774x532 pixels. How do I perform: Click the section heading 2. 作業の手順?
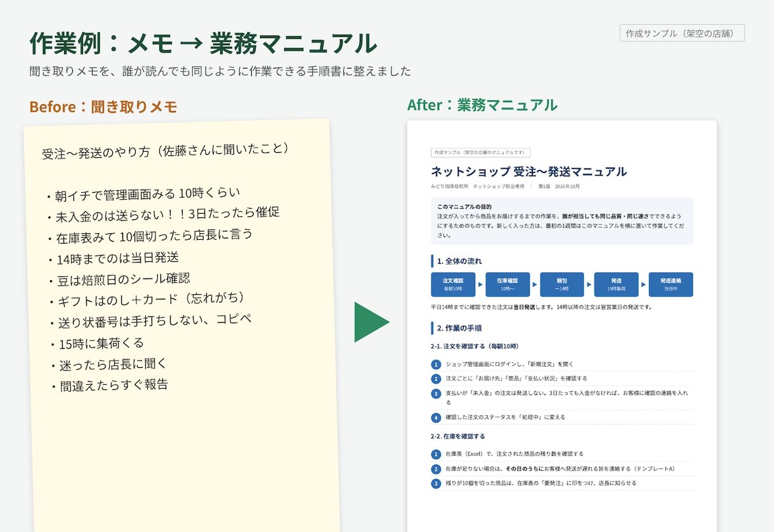pyautogui.click(x=459, y=328)
